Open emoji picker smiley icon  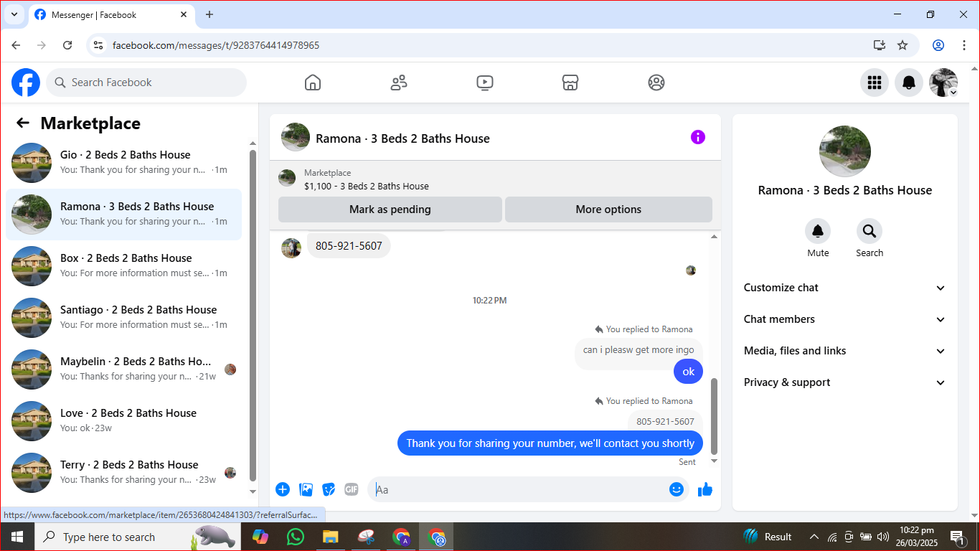click(x=677, y=489)
